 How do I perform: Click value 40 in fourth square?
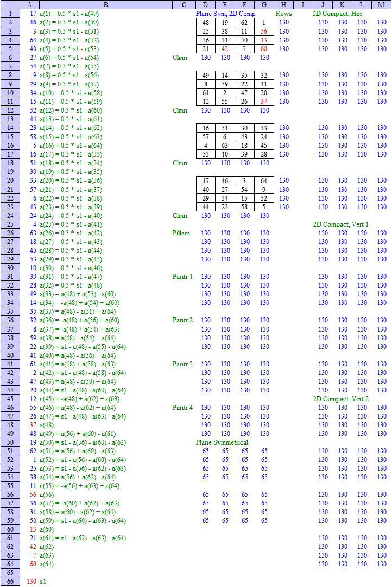[x=206, y=190]
